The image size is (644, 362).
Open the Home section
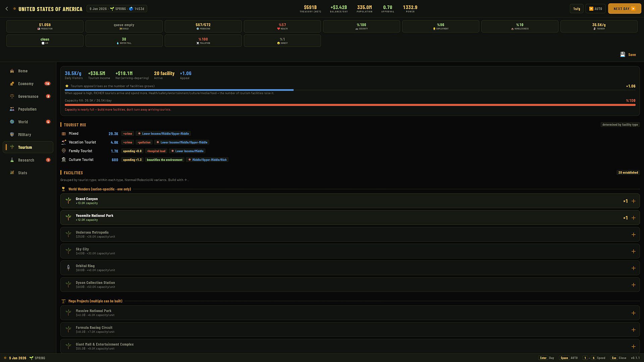tap(28, 71)
